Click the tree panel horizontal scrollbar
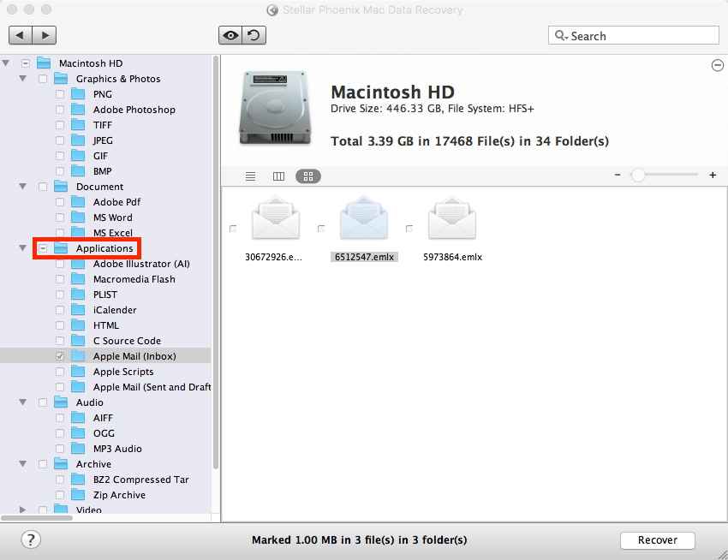 coord(37,518)
